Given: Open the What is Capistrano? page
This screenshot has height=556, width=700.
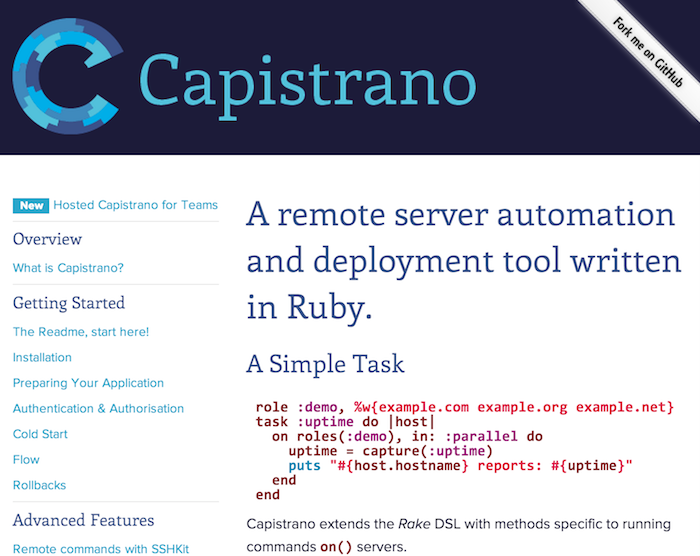Looking at the screenshot, I should click(x=68, y=268).
